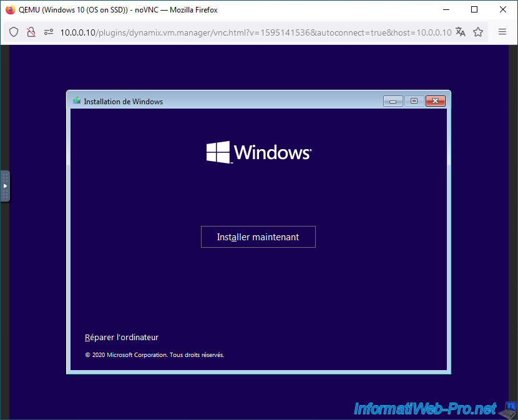
Task: Bookmark this page with the star icon
Action: coord(477,32)
